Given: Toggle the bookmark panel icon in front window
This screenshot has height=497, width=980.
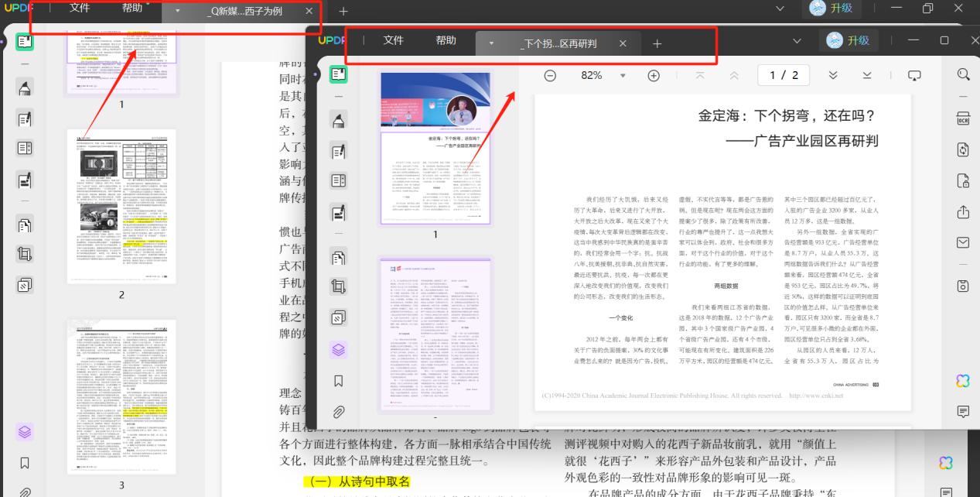Looking at the screenshot, I should point(339,381).
